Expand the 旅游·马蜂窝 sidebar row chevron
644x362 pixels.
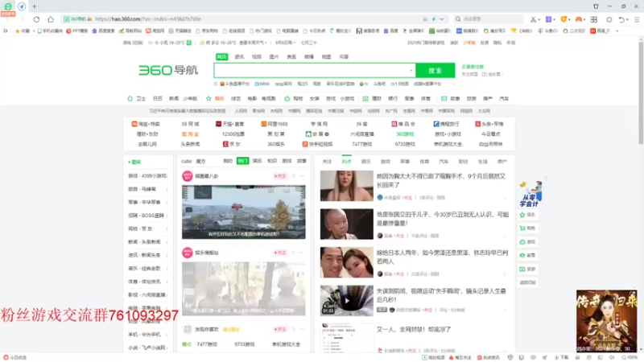167,189
